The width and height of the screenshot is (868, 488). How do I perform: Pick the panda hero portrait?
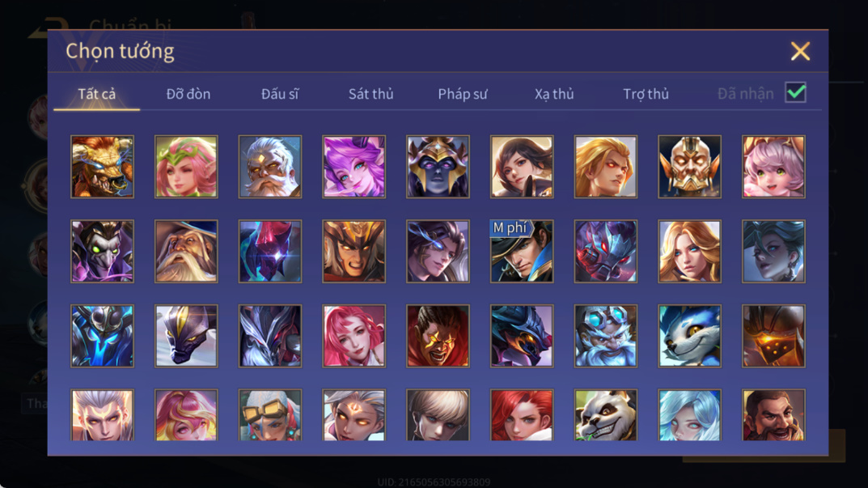(x=606, y=415)
